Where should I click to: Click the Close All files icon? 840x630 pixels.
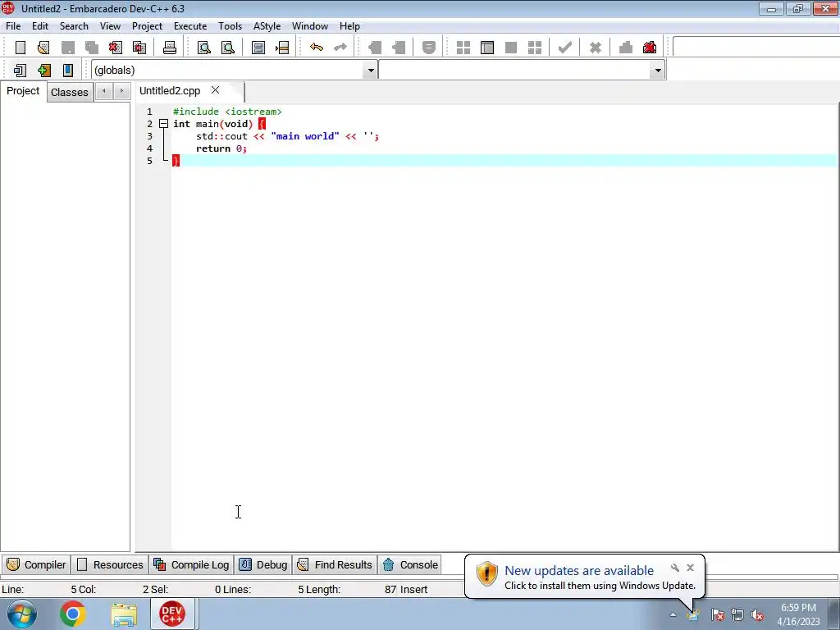click(x=139, y=48)
